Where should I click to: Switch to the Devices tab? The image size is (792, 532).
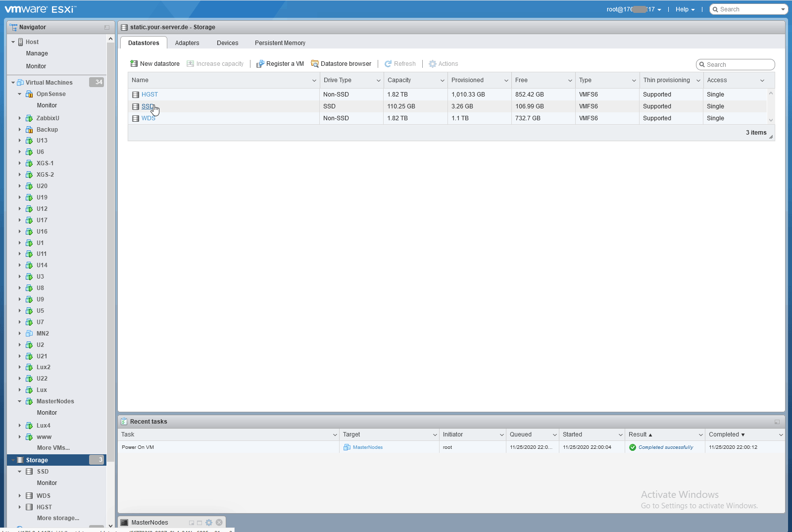point(228,43)
